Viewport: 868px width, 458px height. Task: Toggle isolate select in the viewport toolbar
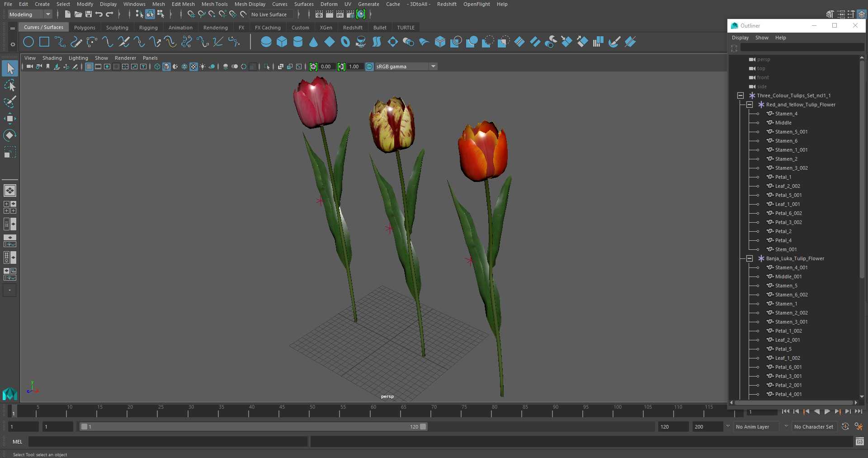pyautogui.click(x=267, y=67)
